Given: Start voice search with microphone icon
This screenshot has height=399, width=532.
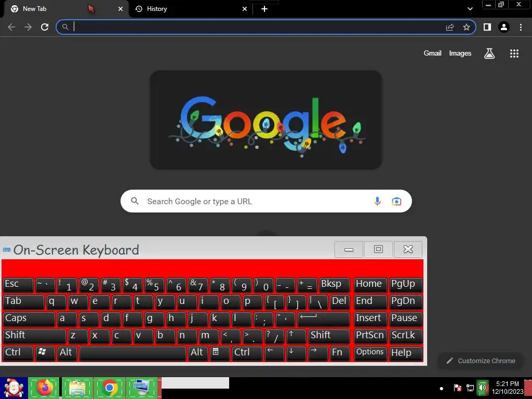Looking at the screenshot, I should point(377,201).
